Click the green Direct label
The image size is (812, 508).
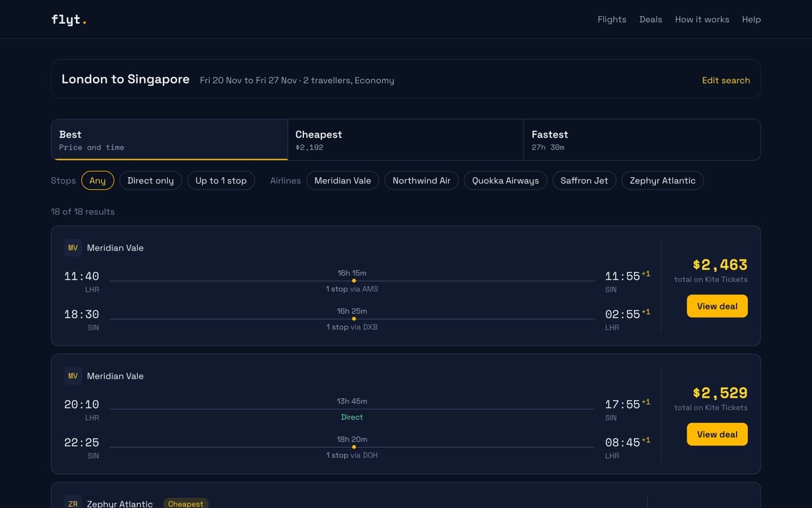tap(352, 417)
